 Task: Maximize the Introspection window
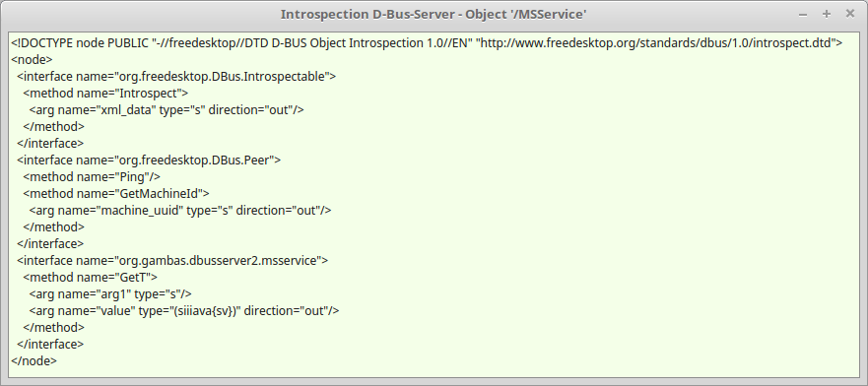[827, 15]
